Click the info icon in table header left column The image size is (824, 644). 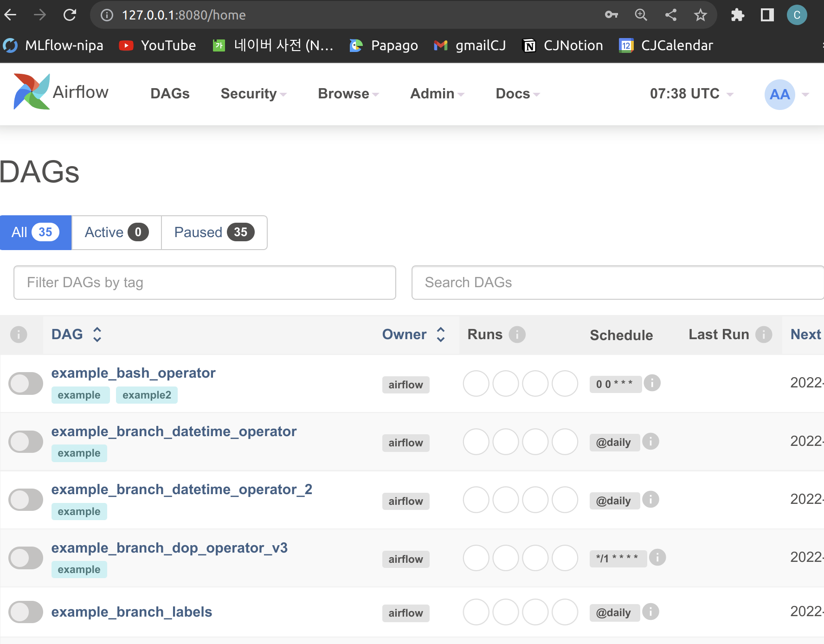[19, 335]
